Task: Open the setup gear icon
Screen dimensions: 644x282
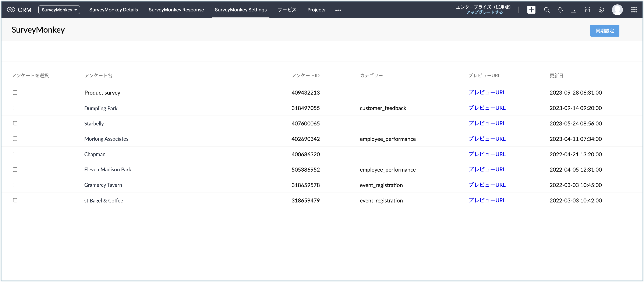Action: pyautogui.click(x=601, y=10)
